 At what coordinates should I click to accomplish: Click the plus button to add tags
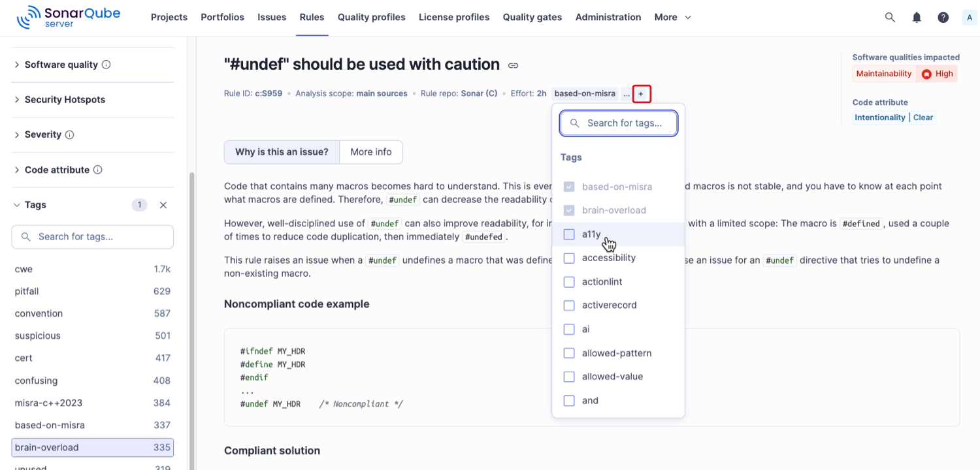pyautogui.click(x=641, y=94)
